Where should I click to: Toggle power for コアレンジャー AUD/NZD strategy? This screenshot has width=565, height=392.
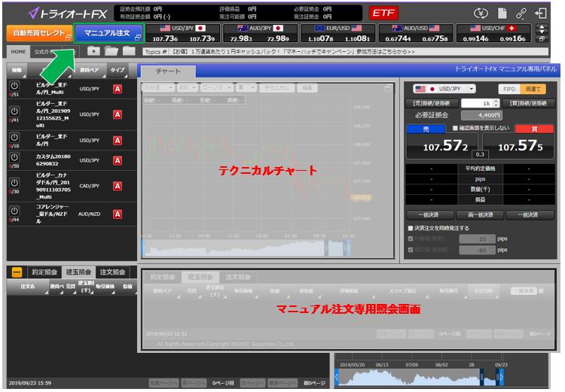pyautogui.click(x=14, y=211)
